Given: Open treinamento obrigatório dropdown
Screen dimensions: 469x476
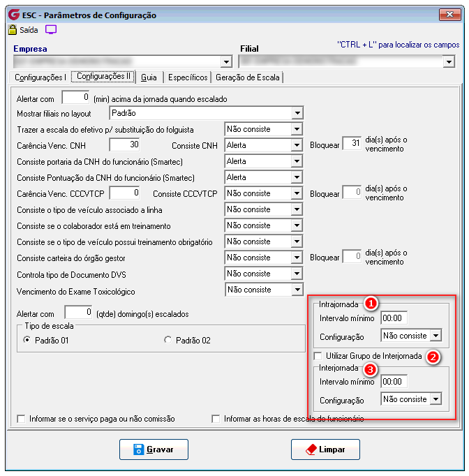Looking at the screenshot, I should (x=297, y=241).
